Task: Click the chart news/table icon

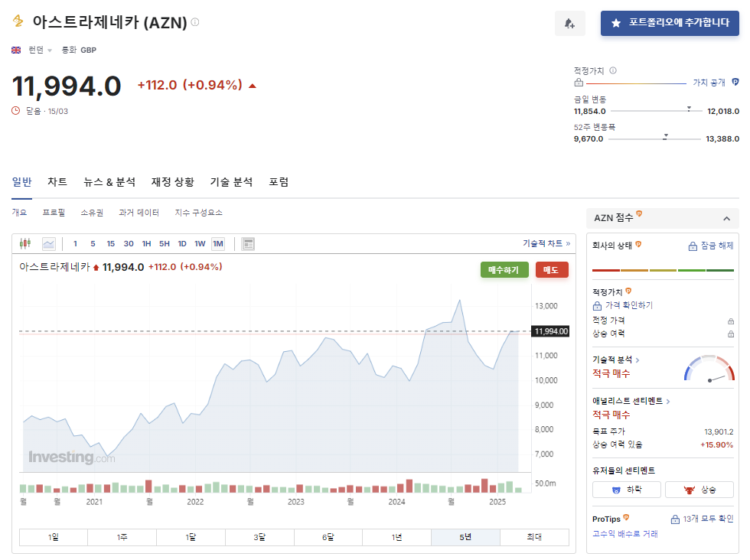Action: click(x=248, y=244)
